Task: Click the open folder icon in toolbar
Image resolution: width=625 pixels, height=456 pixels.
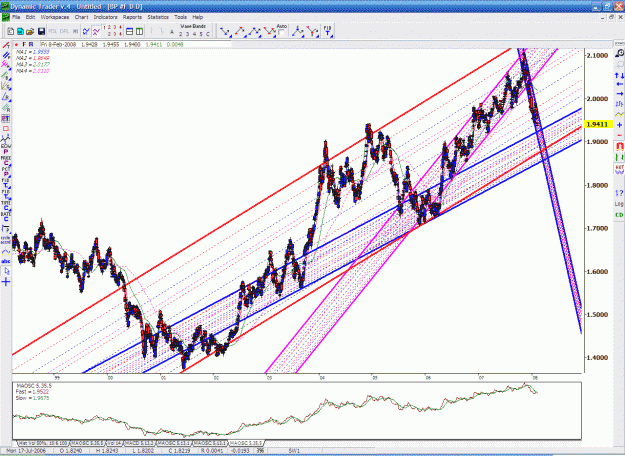Action: tap(30, 31)
